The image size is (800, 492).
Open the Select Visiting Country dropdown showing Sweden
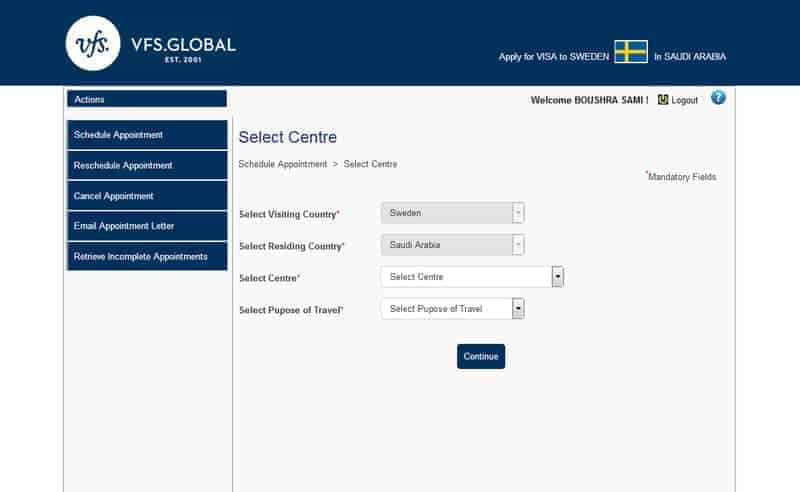click(453, 213)
